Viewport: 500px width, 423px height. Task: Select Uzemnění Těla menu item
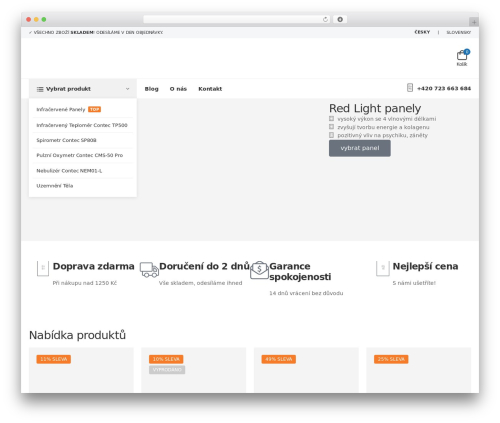[55, 186]
